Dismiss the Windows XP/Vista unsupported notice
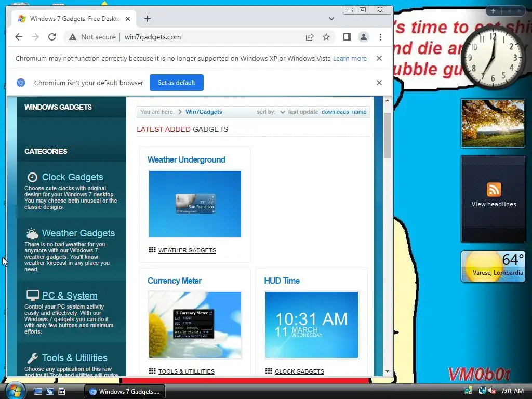The width and height of the screenshot is (532, 399). (x=379, y=58)
